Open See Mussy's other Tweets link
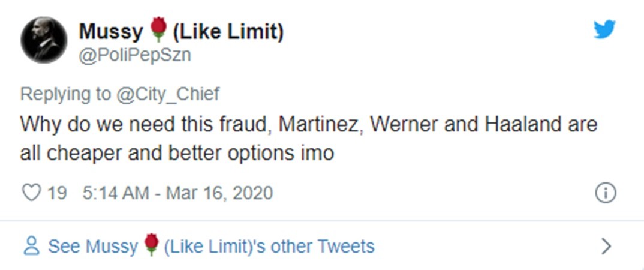 211,246
